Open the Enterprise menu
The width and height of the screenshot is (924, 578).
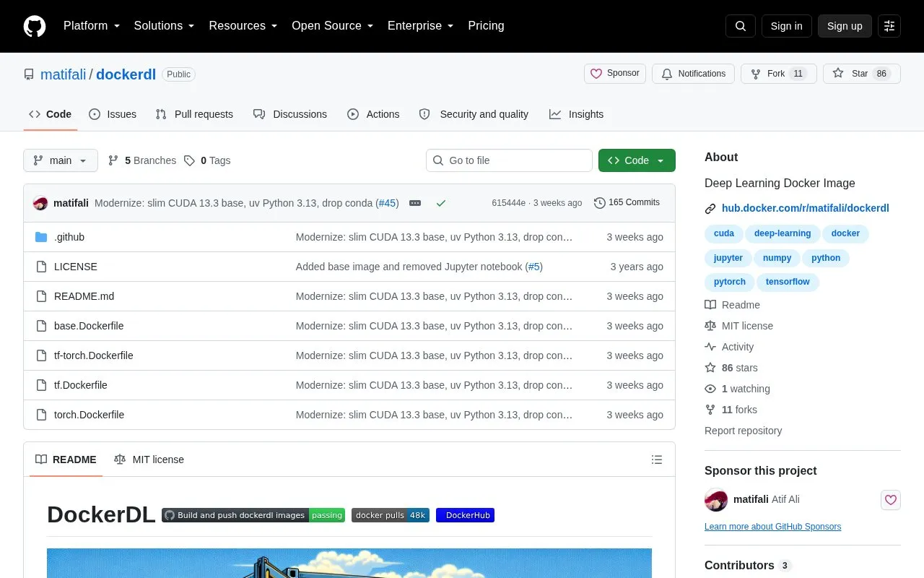pos(420,26)
